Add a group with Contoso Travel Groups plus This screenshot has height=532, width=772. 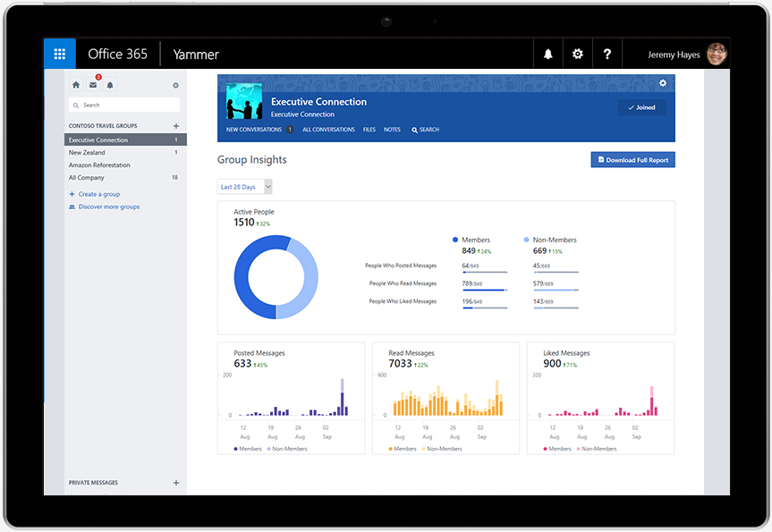pyautogui.click(x=175, y=126)
